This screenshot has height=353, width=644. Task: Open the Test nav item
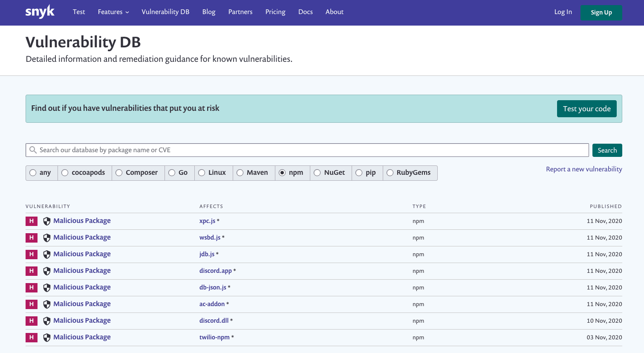[x=79, y=12]
